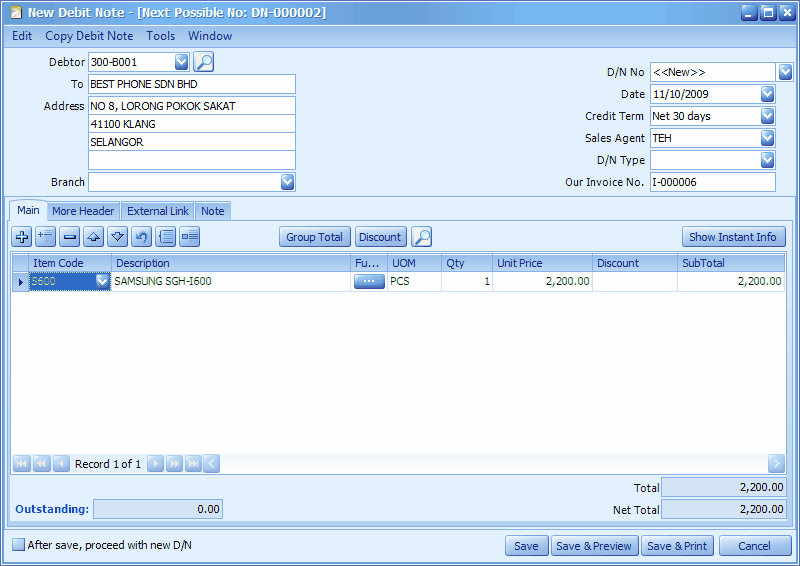Click the further description ellipsis button
800x566 pixels.
369,281
